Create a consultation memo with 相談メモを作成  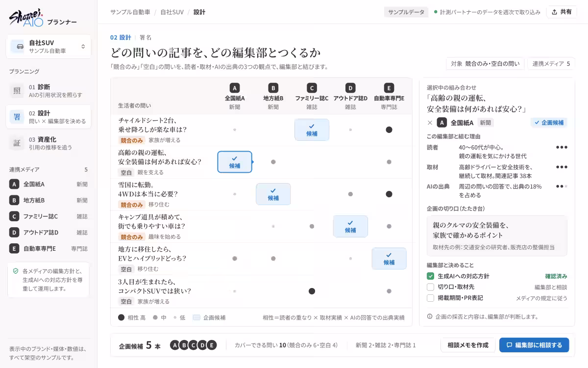click(468, 345)
